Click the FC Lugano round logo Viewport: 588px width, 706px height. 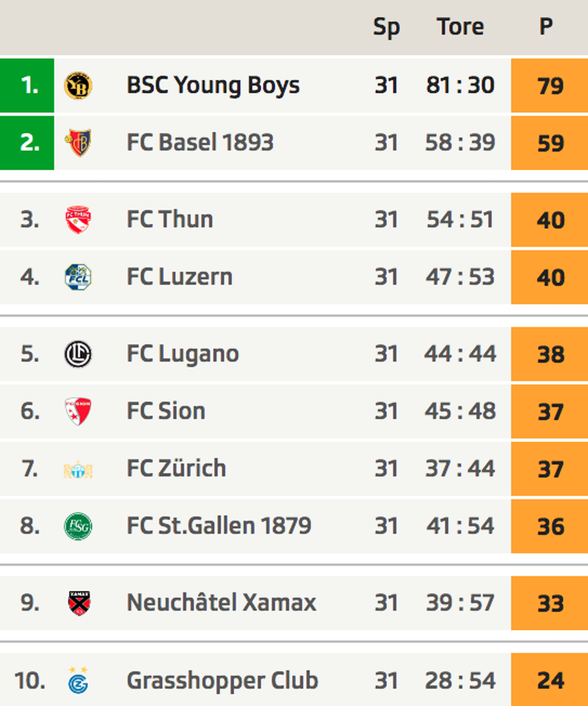[x=78, y=354]
